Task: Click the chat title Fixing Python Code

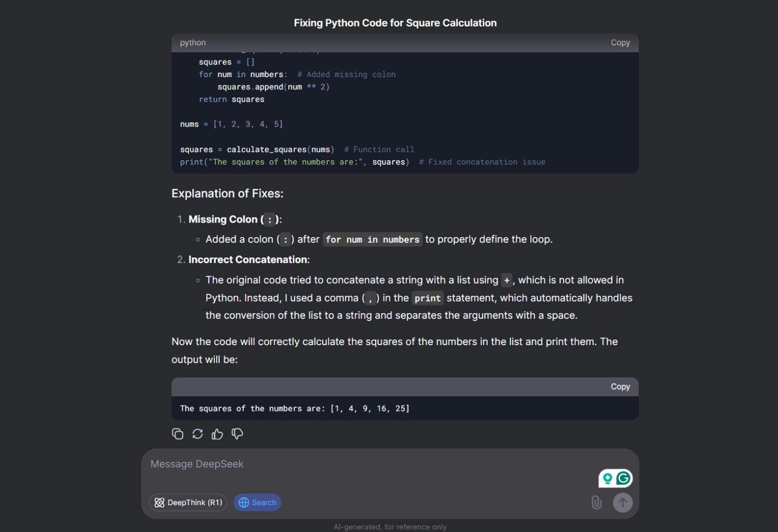Action: click(395, 23)
